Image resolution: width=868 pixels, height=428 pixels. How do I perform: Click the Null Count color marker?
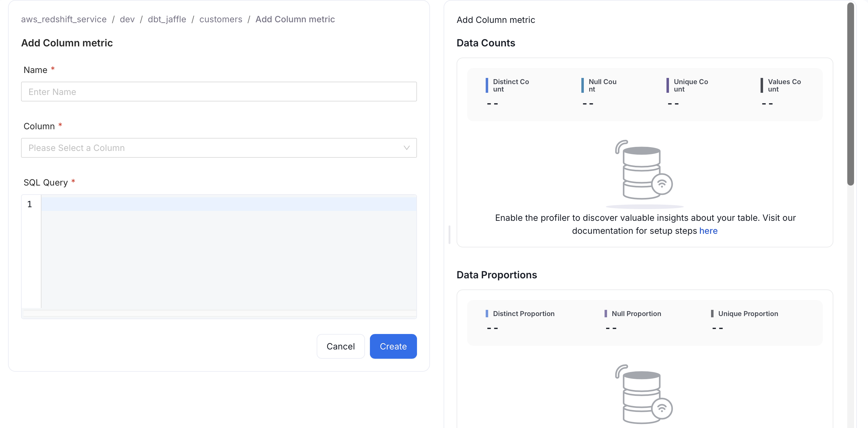[582, 86]
